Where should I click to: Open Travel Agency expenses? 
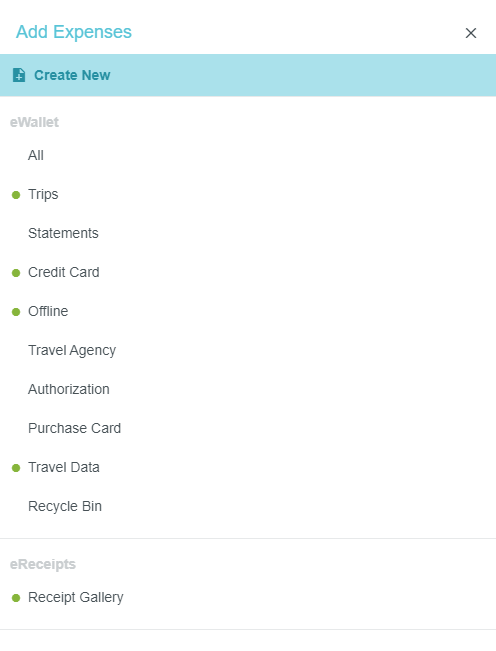click(x=72, y=350)
